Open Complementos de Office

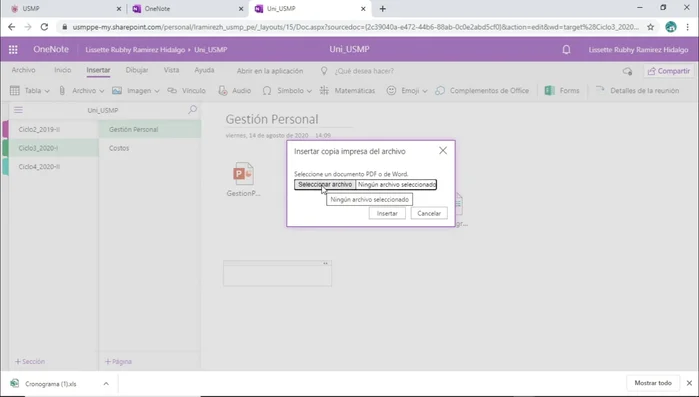[x=482, y=90]
